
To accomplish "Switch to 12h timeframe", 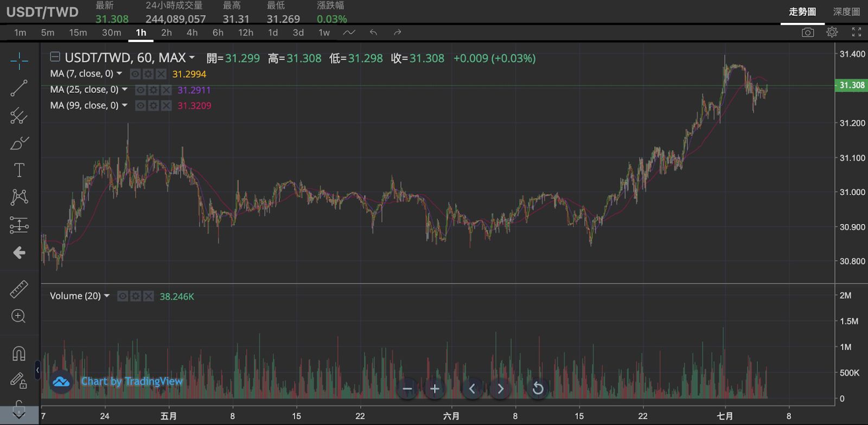I will (246, 33).
